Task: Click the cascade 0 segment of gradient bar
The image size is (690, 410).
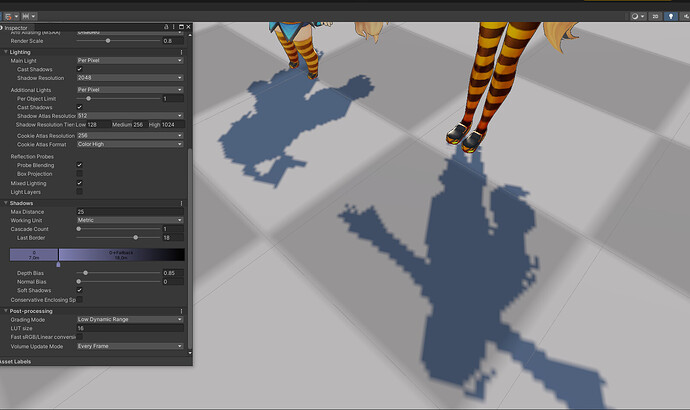Action: click(x=34, y=255)
